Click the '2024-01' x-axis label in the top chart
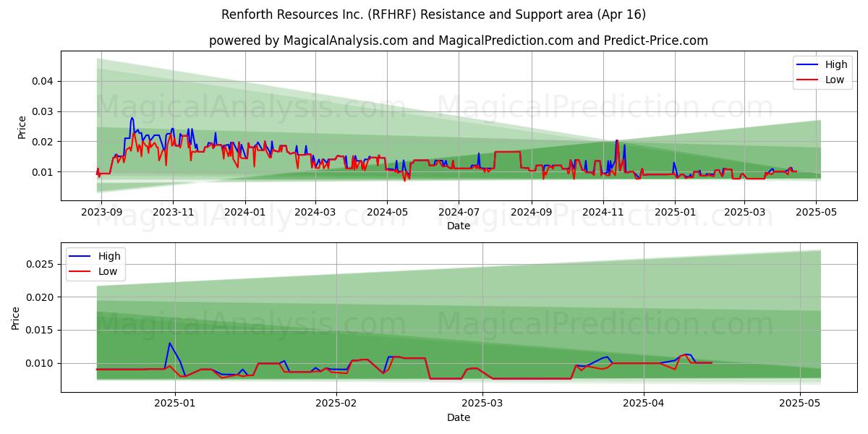 click(x=244, y=213)
